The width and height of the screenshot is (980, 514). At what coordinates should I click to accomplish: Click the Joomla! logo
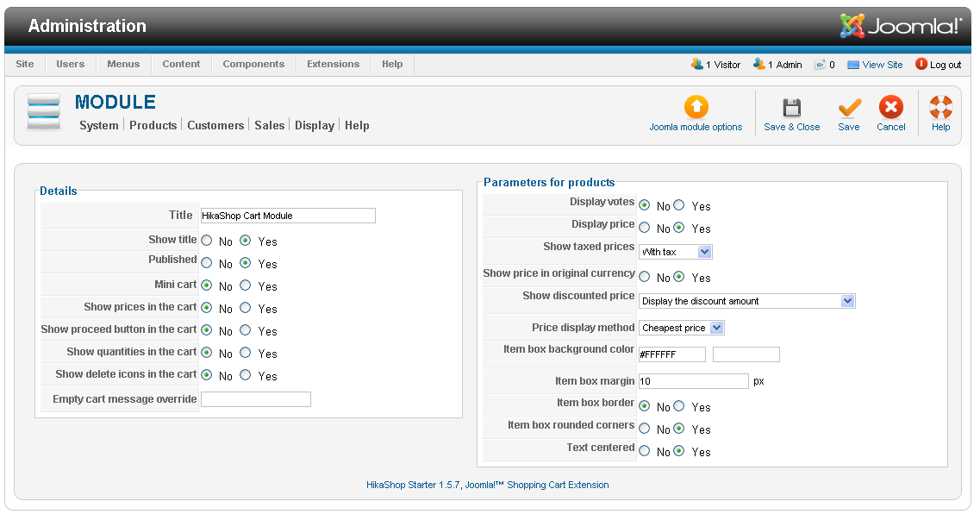pyautogui.click(x=901, y=26)
